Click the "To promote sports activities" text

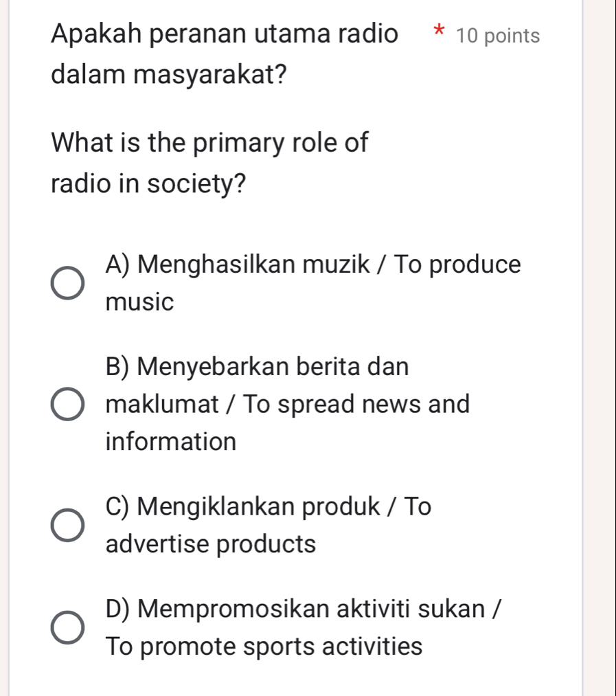click(264, 646)
